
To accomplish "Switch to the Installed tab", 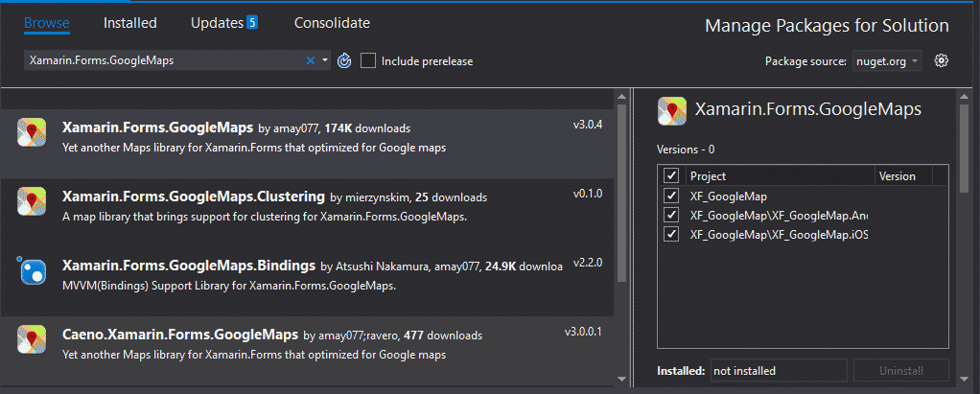I will (x=130, y=23).
